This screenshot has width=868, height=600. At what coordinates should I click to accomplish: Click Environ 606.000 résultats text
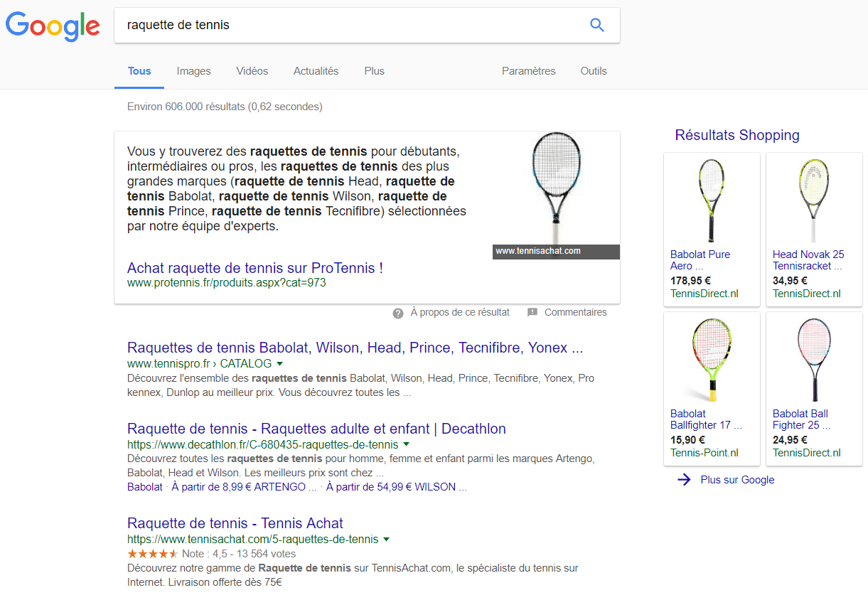point(225,107)
